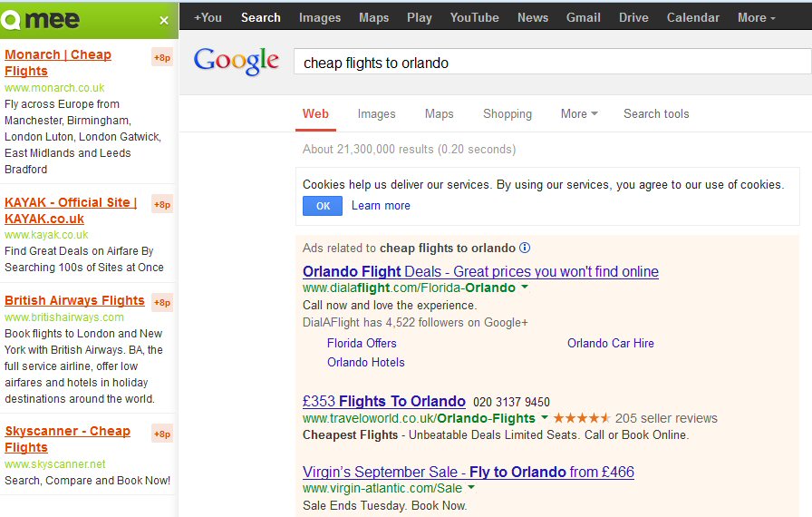Viewport: 812px width, 517px height.
Task: Open British Airways Flights Qmee result
Action: [74, 300]
